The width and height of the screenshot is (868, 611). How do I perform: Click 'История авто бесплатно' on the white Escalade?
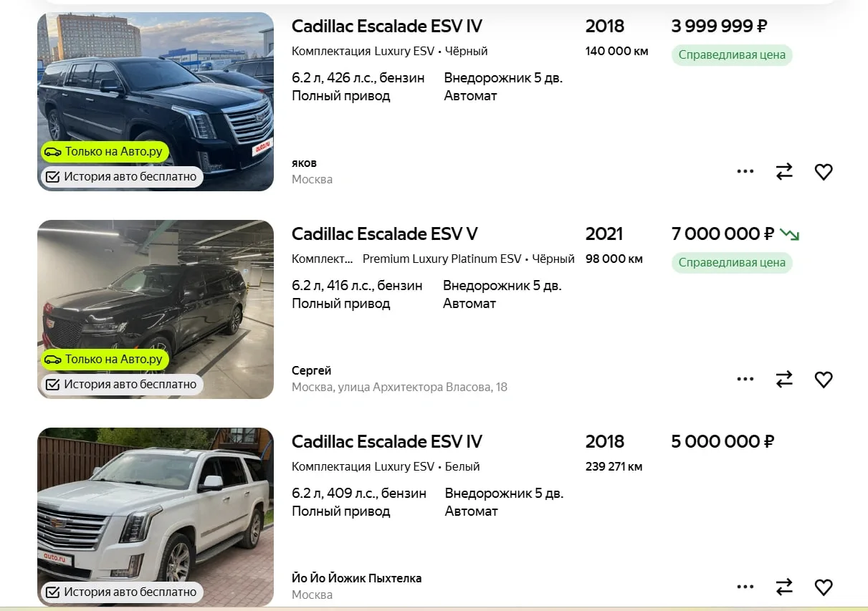tap(122, 592)
